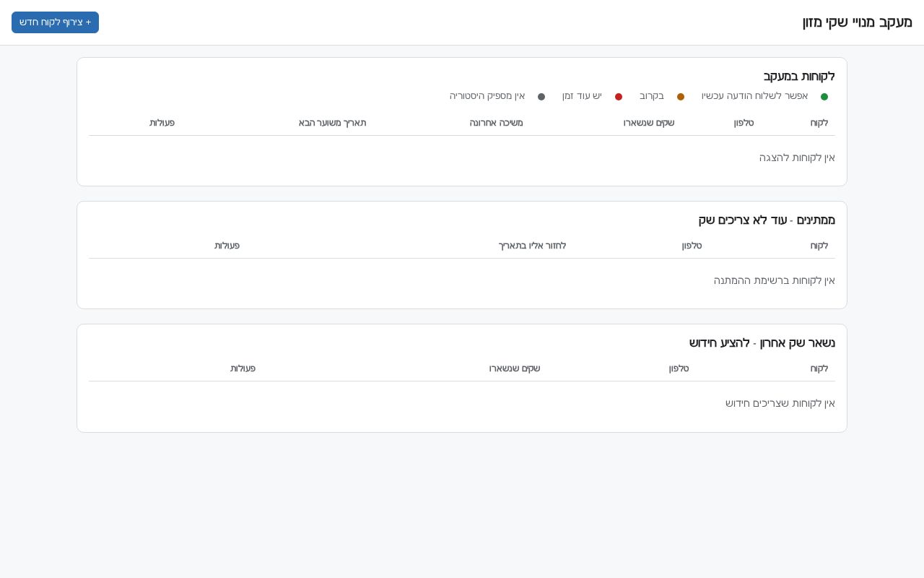Viewport: 924px width, 578px height.
Task: Click 'שקים שנשארו' header in 'נשאר שק אחרון' table
Action: (515, 368)
